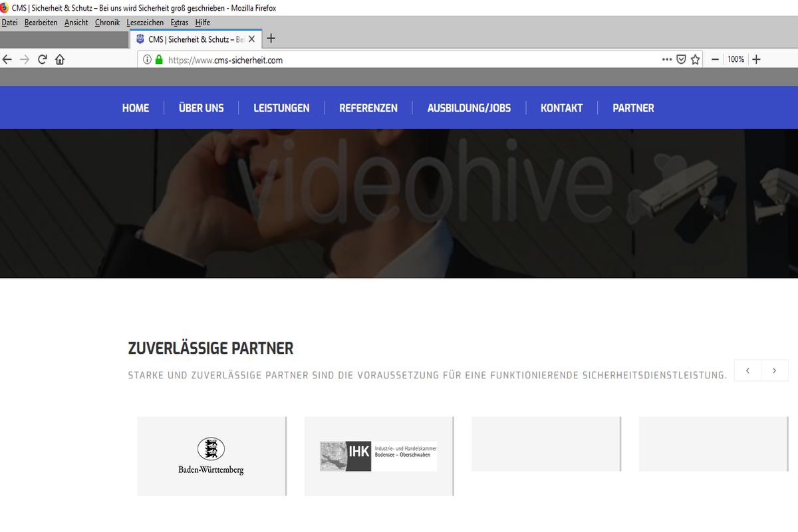Show site information via the info icon
Screen dimensions: 798x532
click(x=147, y=59)
